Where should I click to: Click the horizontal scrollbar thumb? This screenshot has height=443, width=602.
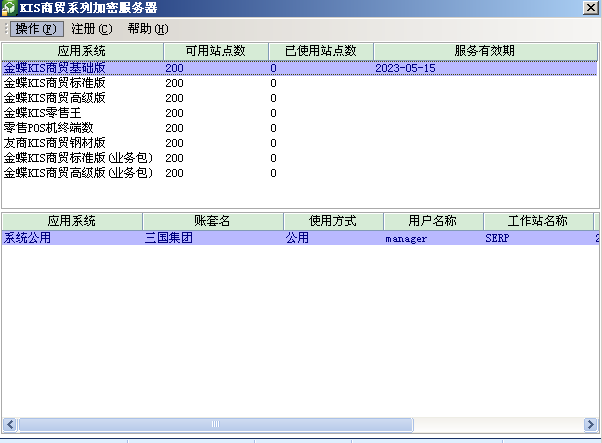coord(216,425)
